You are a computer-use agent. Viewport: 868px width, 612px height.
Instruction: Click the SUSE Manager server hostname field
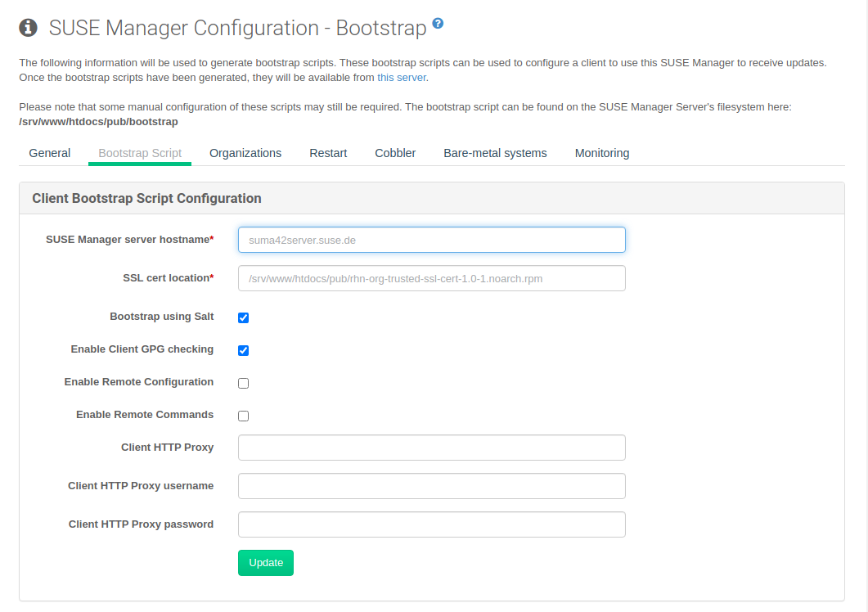[x=431, y=240]
